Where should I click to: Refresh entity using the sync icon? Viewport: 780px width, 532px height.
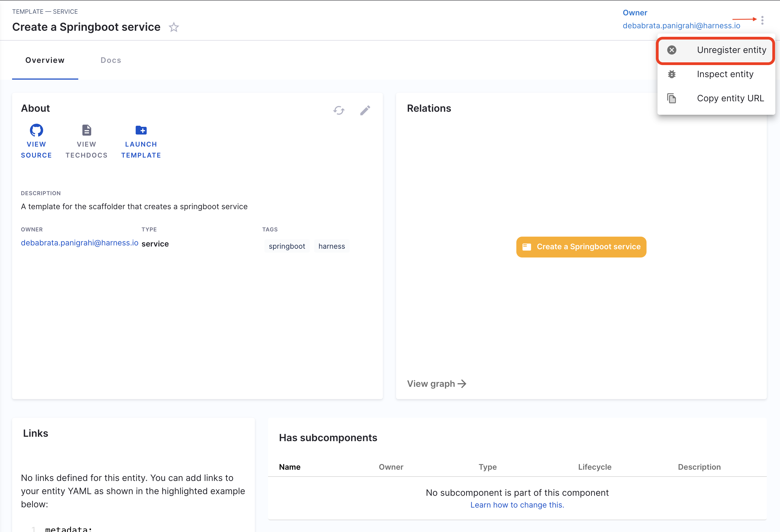tap(339, 110)
